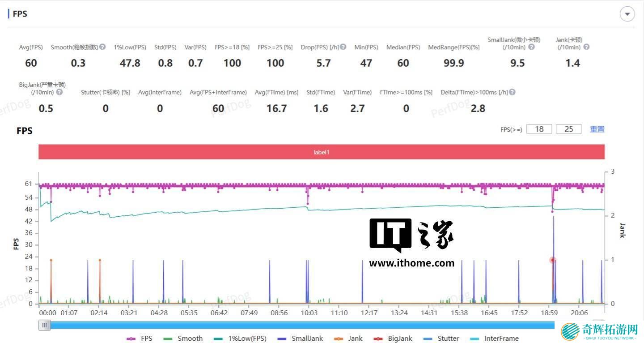
Task: Click help icon beside Jank(卡顿) /10min
Action: pos(586,47)
